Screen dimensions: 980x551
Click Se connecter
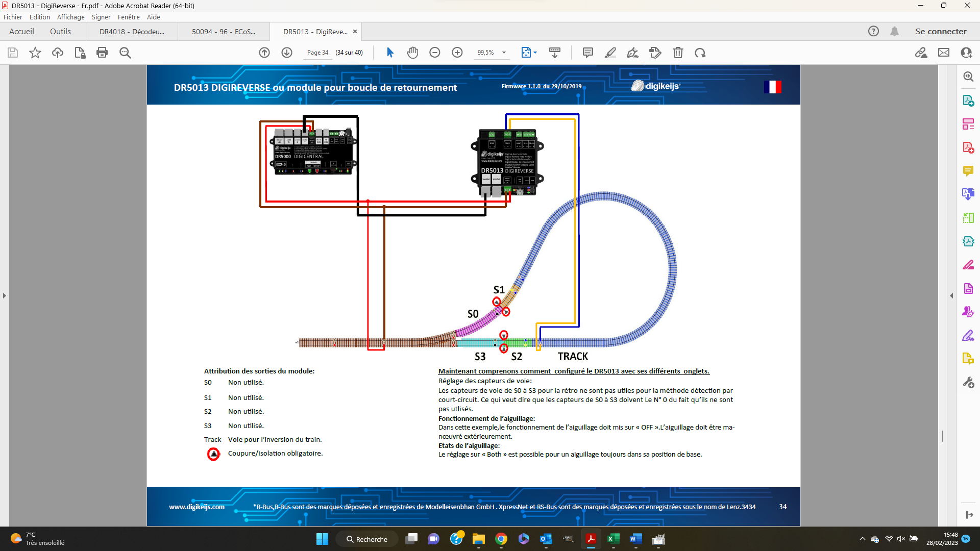coord(941,32)
